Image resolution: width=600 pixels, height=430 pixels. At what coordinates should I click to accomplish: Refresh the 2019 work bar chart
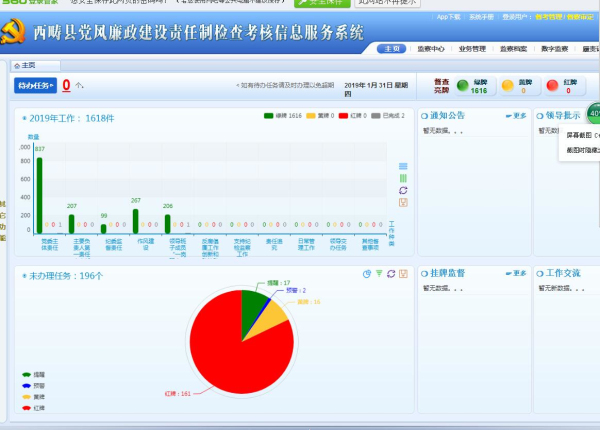[x=403, y=190]
